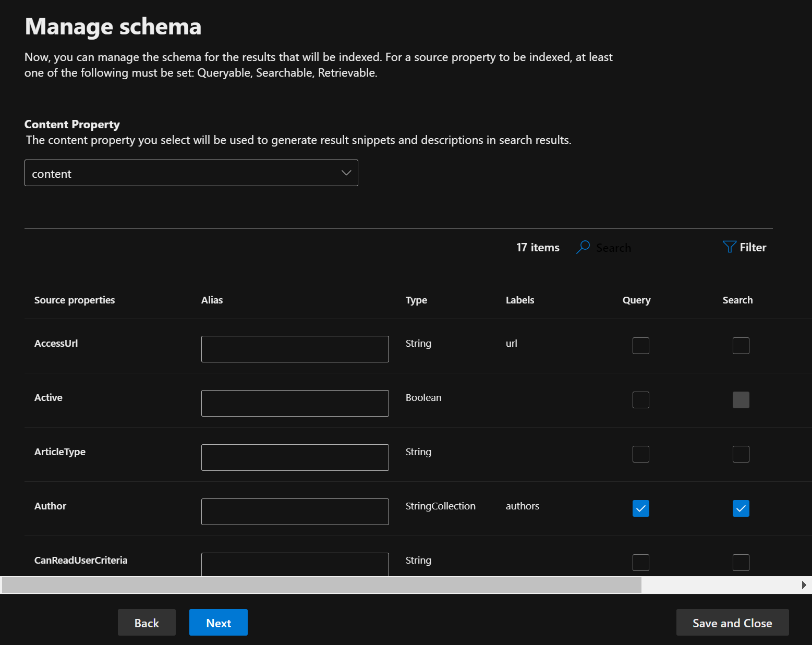This screenshot has height=645, width=812.
Task: Enter an alias for the Author property
Action: 295,512
